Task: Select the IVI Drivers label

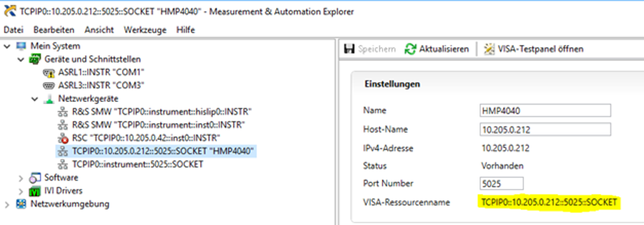Action: click(x=63, y=191)
